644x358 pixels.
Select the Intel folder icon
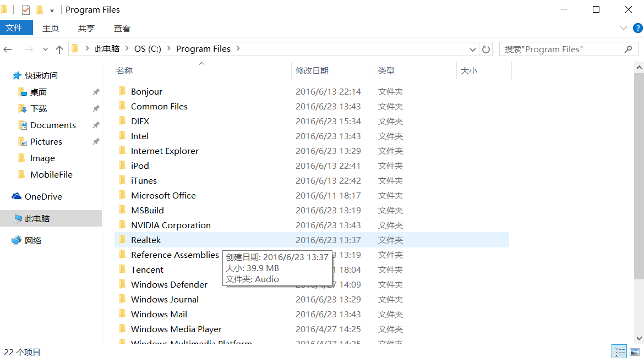pos(122,135)
